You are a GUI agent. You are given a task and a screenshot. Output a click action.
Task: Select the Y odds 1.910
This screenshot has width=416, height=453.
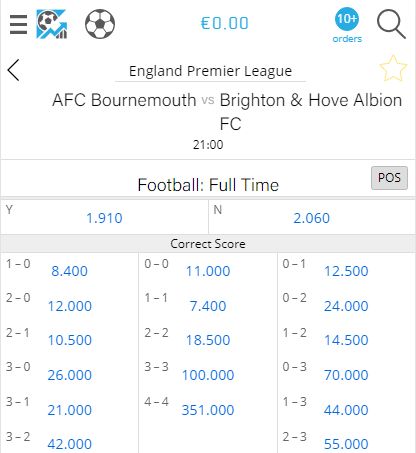(x=104, y=218)
